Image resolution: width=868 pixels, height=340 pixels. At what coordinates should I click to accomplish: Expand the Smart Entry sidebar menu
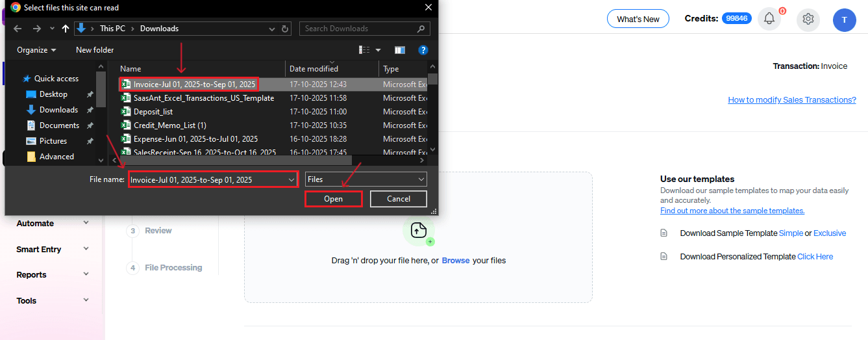(52, 249)
